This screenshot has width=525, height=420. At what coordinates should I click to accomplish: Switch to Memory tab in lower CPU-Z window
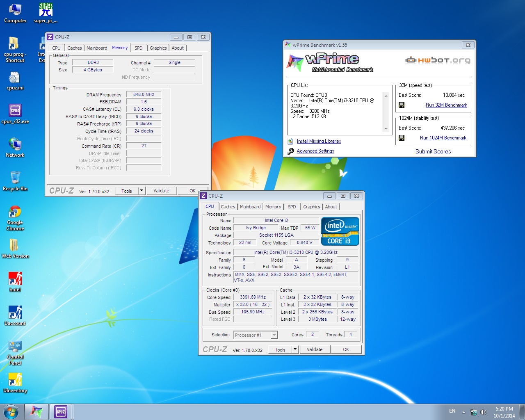tap(273, 207)
